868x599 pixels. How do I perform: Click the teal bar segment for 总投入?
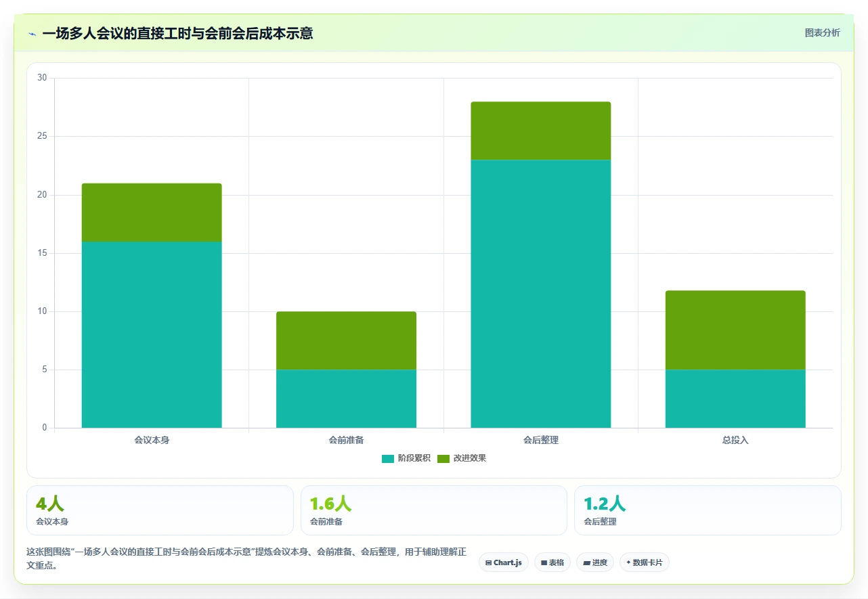(x=735, y=399)
